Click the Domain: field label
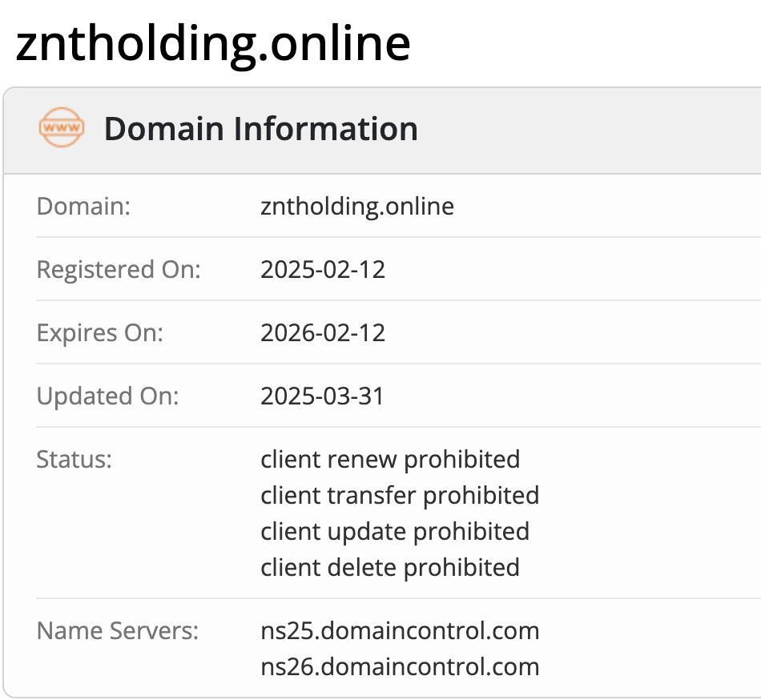The width and height of the screenshot is (761, 700). click(x=83, y=207)
